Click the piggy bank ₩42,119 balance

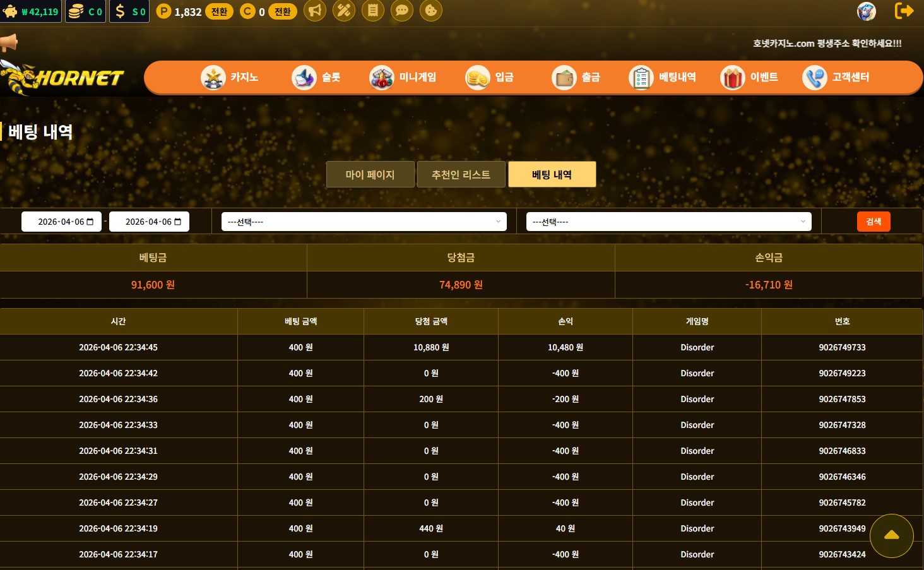coord(31,11)
